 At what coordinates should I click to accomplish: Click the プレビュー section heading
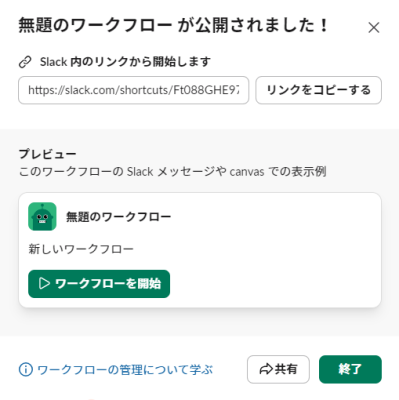tap(47, 154)
